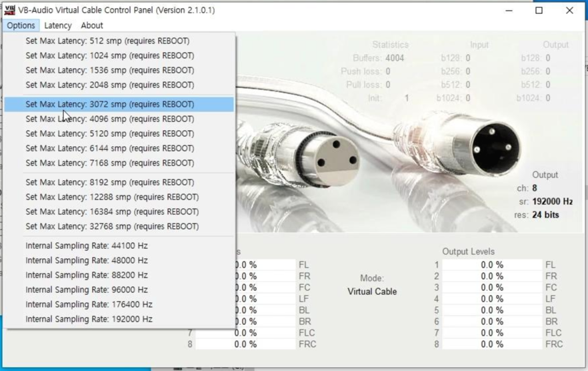Image resolution: width=588 pixels, height=371 pixels.
Task: Click the Output Levels heading
Action: coord(469,252)
